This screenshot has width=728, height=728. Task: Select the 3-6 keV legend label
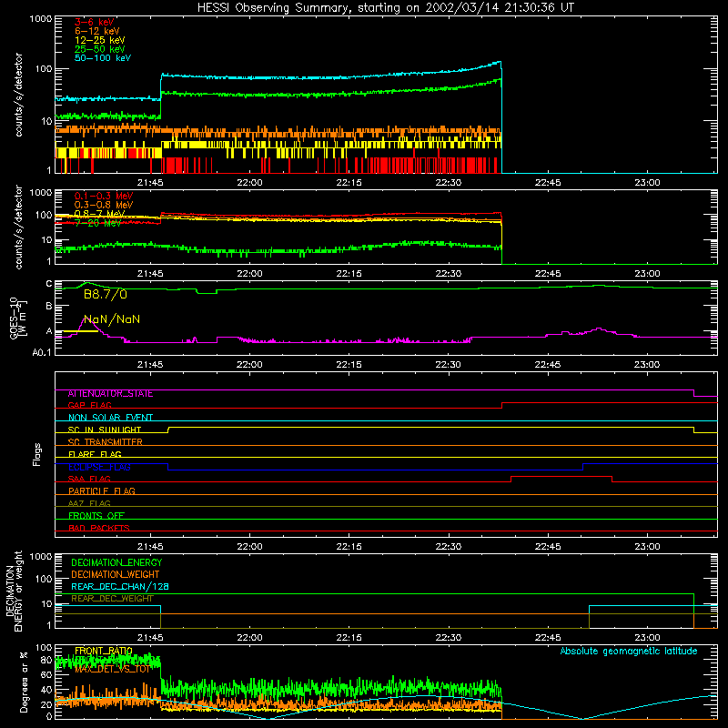tap(95, 22)
